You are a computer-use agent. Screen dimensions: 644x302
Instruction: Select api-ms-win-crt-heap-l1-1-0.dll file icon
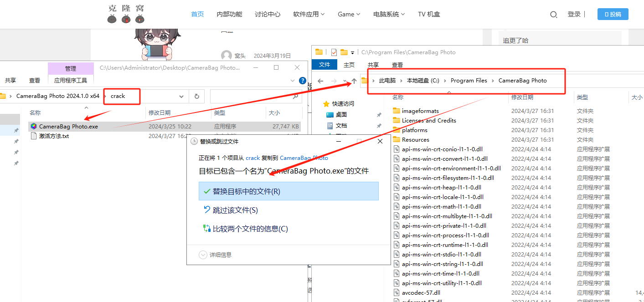click(396, 187)
